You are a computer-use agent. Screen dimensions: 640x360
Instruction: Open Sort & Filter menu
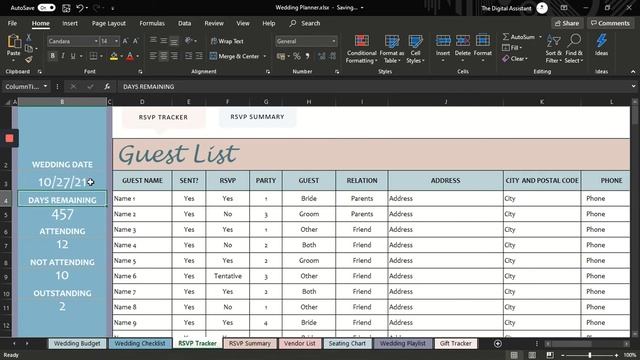(554, 49)
